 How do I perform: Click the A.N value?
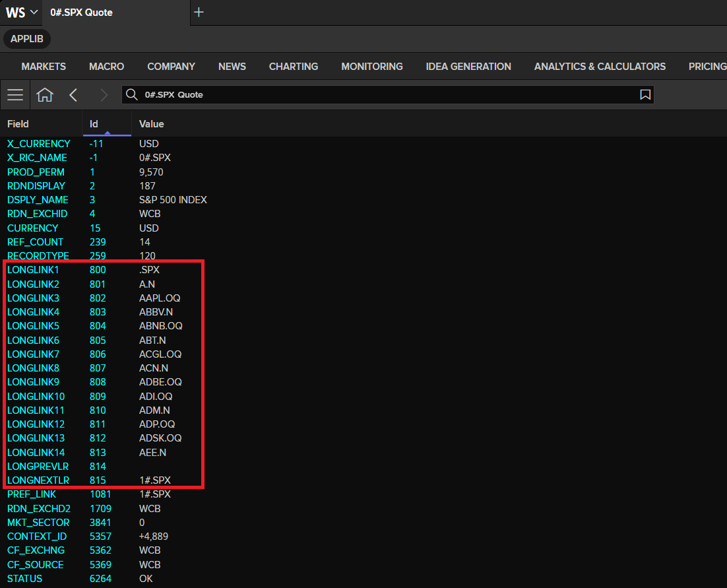click(147, 284)
